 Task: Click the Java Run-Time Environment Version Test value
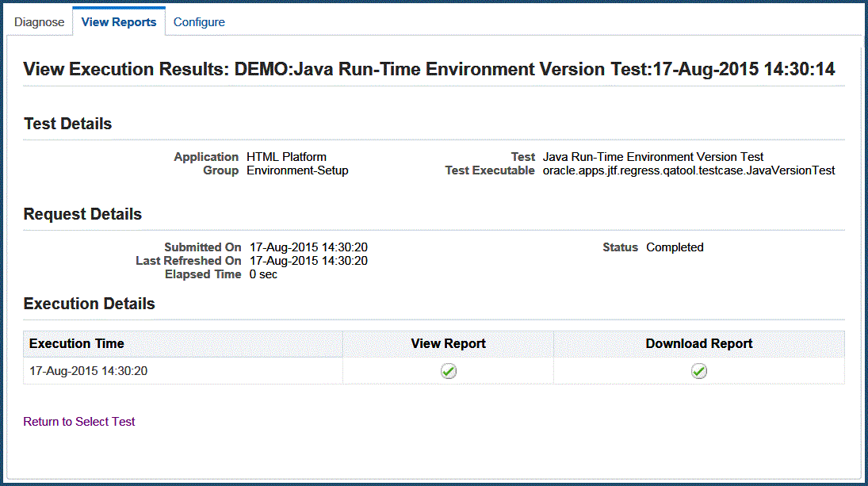click(653, 157)
